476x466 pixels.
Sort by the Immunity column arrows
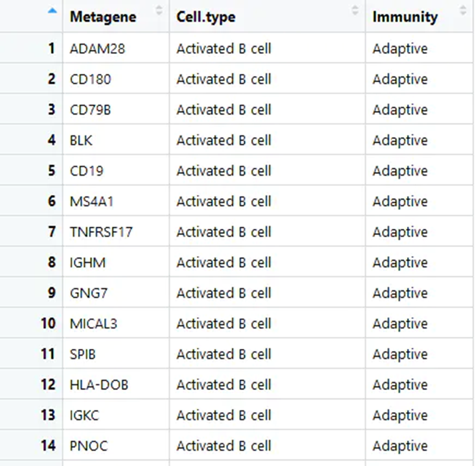point(463,10)
